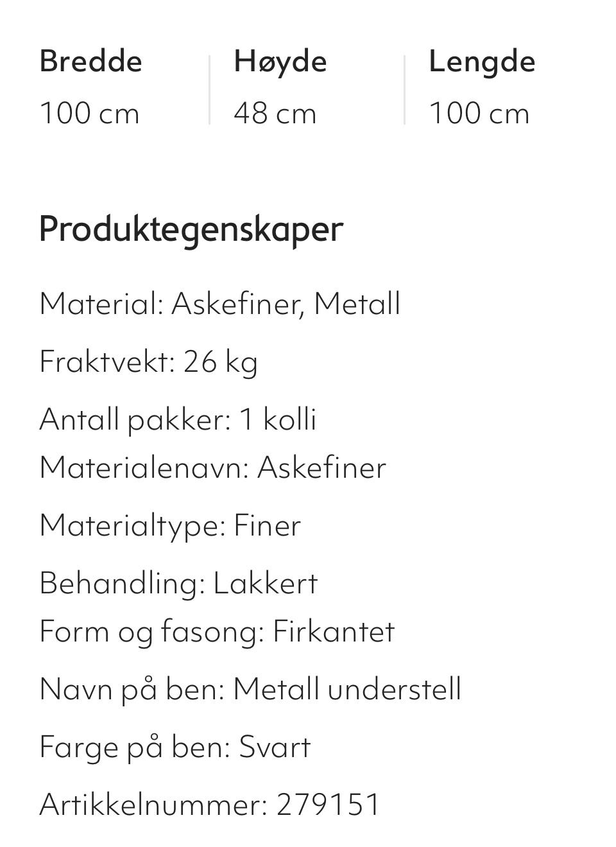Select Navn på ben: Metall understell
This screenshot has width=616, height=847.
[x=250, y=690]
